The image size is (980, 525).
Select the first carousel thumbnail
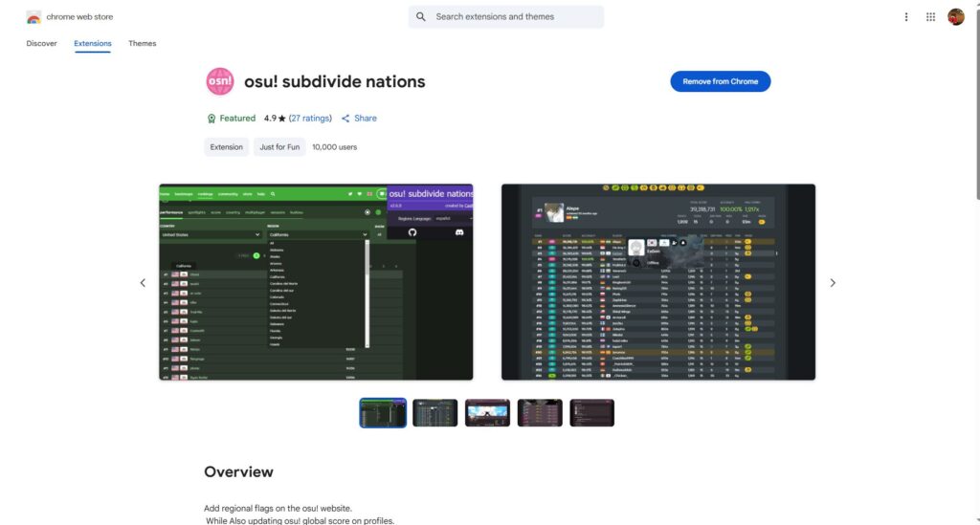pyautogui.click(x=383, y=412)
